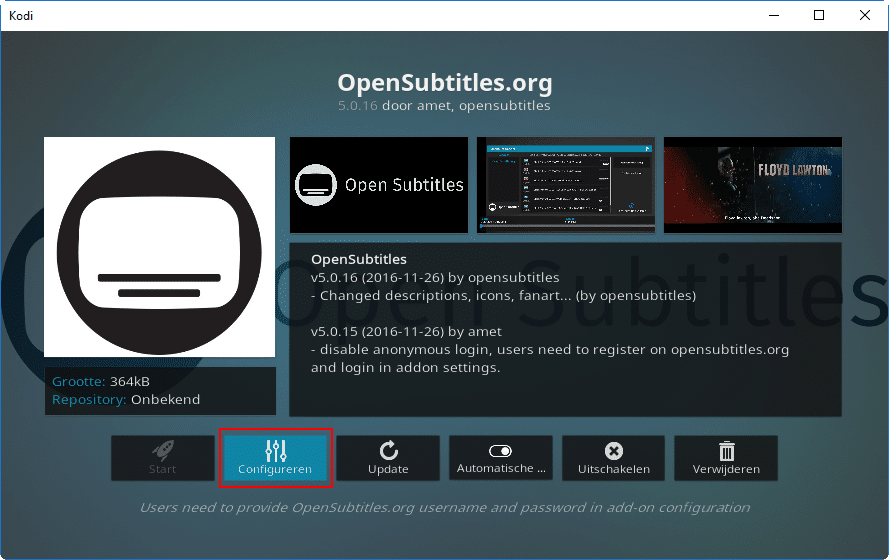Maximize the Kodi window
This screenshot has width=889, height=560.
pos(819,15)
